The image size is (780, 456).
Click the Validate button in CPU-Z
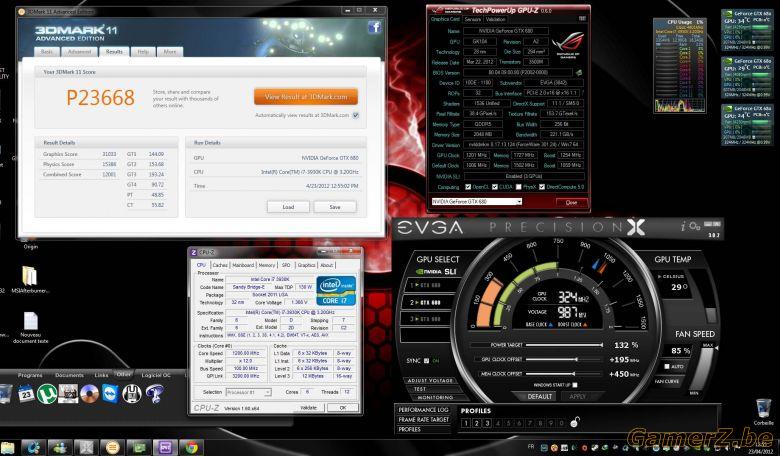point(308,408)
